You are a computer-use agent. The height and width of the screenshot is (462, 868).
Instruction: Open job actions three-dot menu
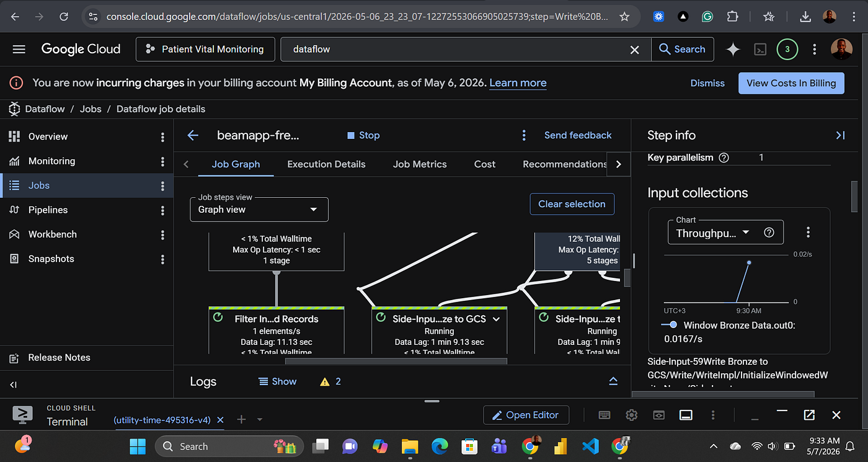point(524,135)
